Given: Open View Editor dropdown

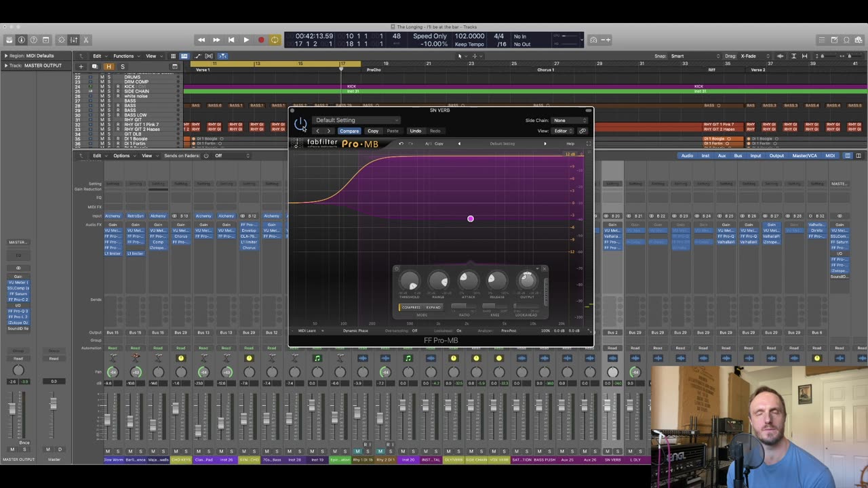Looking at the screenshot, I should (x=563, y=131).
